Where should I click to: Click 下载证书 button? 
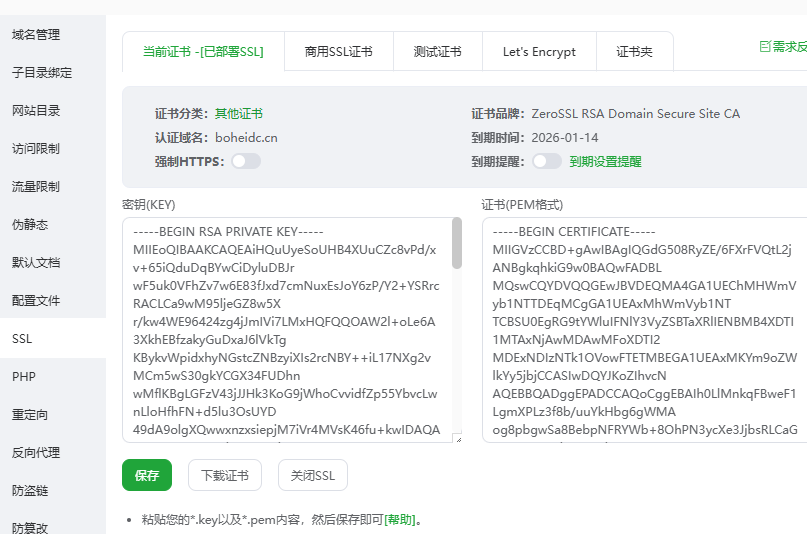pyautogui.click(x=225, y=475)
